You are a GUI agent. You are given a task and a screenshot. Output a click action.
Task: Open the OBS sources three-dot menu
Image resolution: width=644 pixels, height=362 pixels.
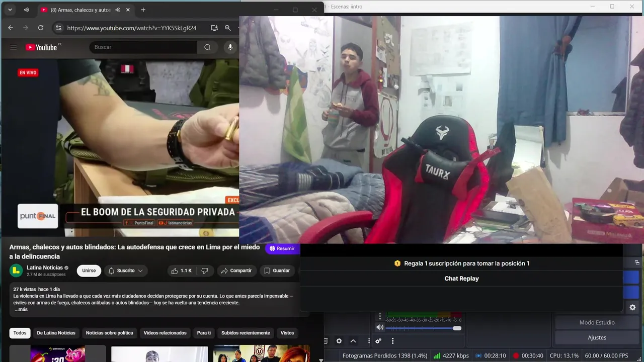click(x=368, y=341)
